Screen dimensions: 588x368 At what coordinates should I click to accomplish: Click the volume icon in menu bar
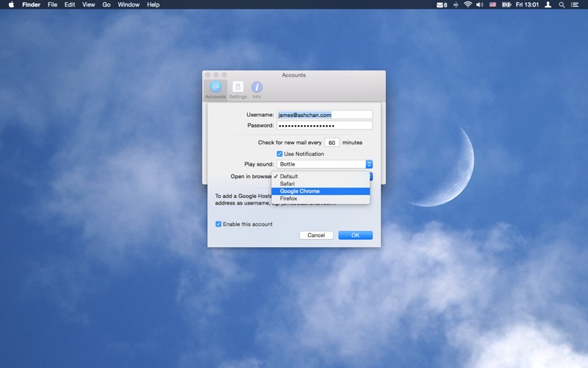tap(480, 4)
